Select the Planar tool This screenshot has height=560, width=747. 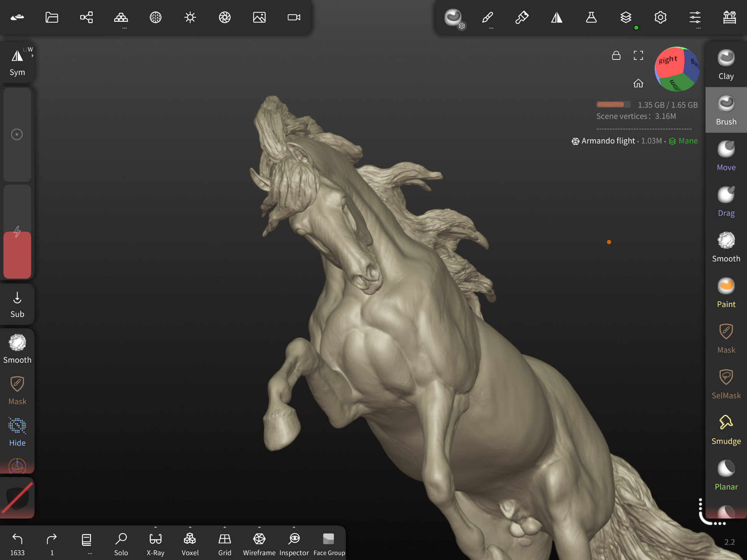[726, 475]
